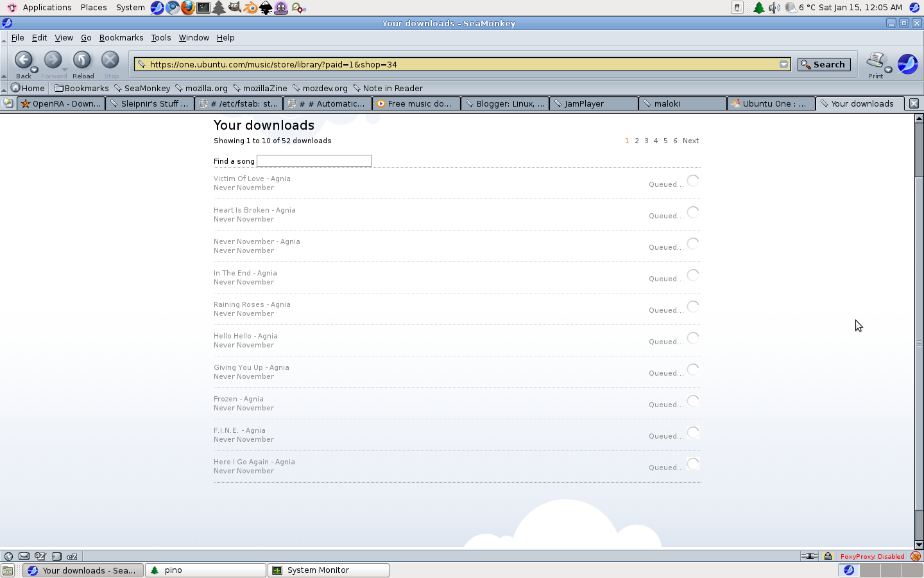Open the Terminal launcher in top panel
924x578 pixels.
(203, 8)
